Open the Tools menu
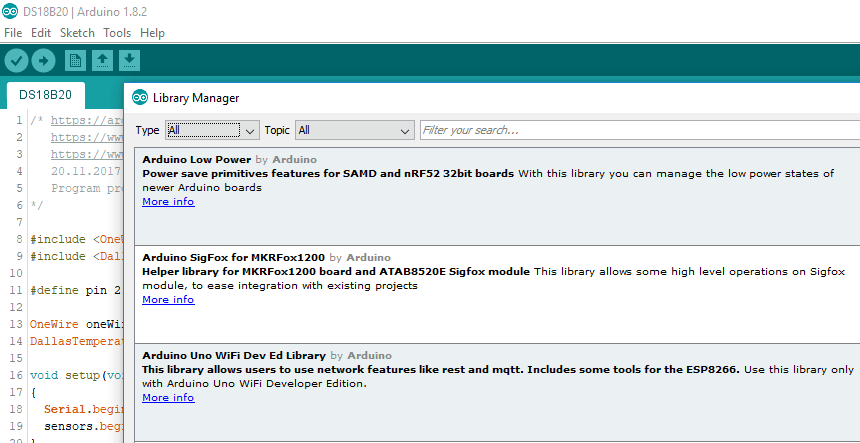Viewport: 860px width, 443px height. tap(117, 33)
